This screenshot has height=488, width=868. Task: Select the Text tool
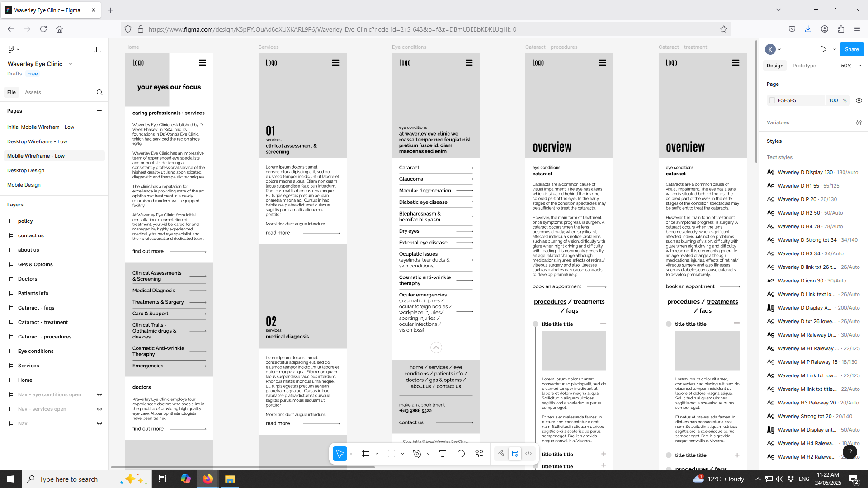coord(443,454)
